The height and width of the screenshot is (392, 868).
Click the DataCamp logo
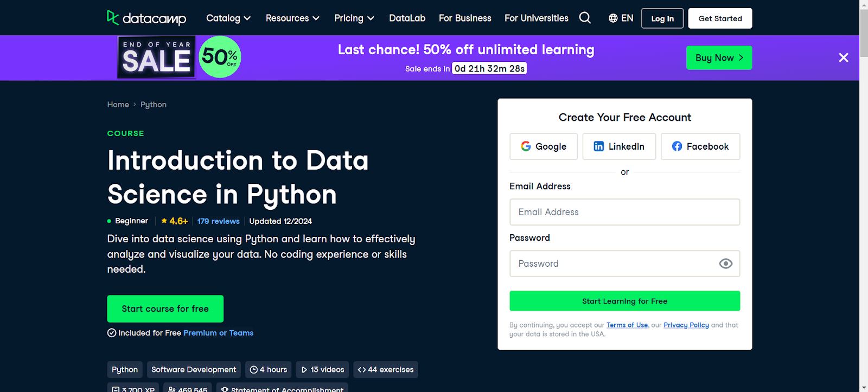click(x=146, y=18)
